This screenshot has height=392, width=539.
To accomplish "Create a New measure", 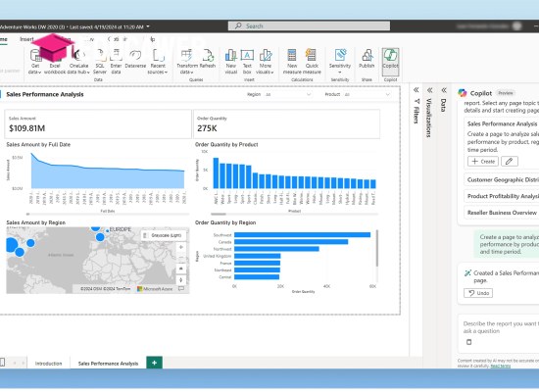I will tap(292, 62).
